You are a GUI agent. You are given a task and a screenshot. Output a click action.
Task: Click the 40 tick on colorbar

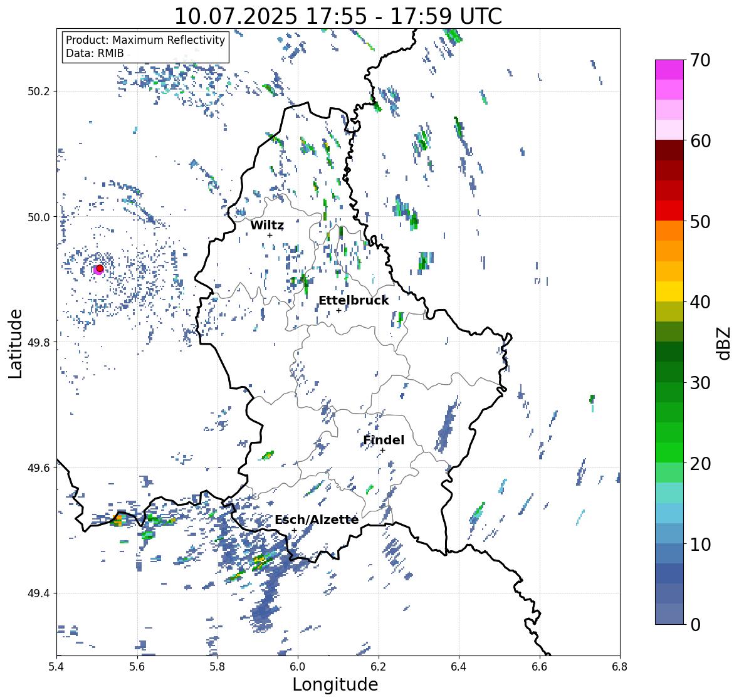tap(700, 302)
